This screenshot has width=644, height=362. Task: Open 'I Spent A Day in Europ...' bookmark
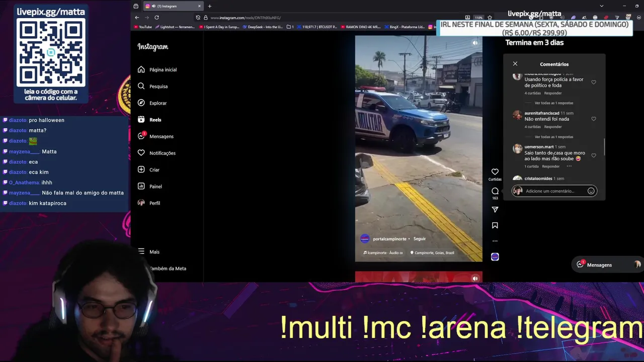click(219, 27)
